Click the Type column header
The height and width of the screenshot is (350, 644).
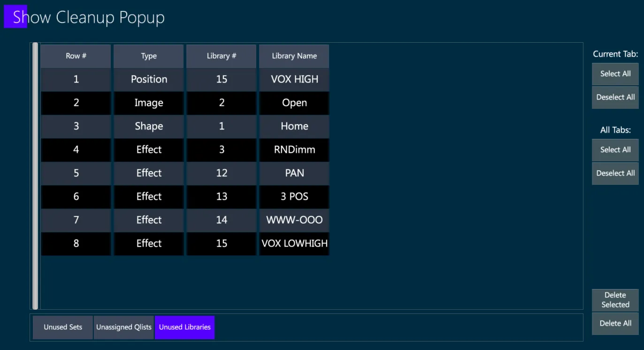[x=149, y=56]
